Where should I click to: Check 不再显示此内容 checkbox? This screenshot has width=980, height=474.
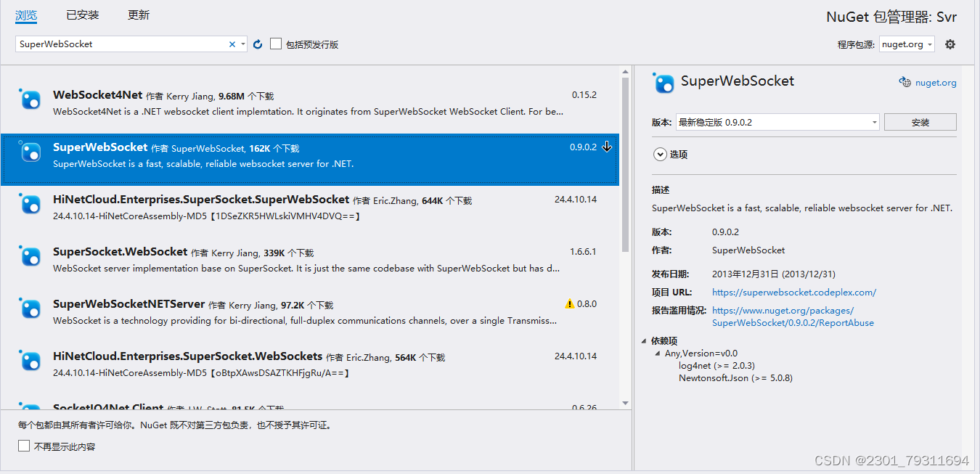[24, 446]
